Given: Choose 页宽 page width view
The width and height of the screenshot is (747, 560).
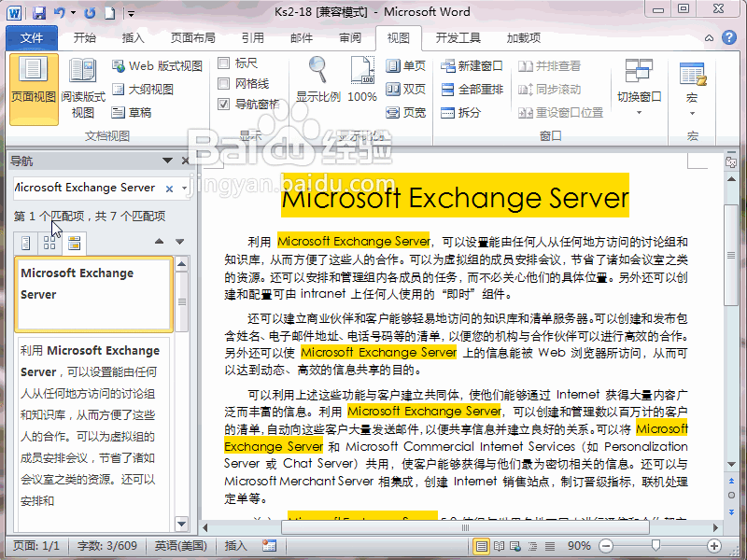Looking at the screenshot, I should 406,112.
